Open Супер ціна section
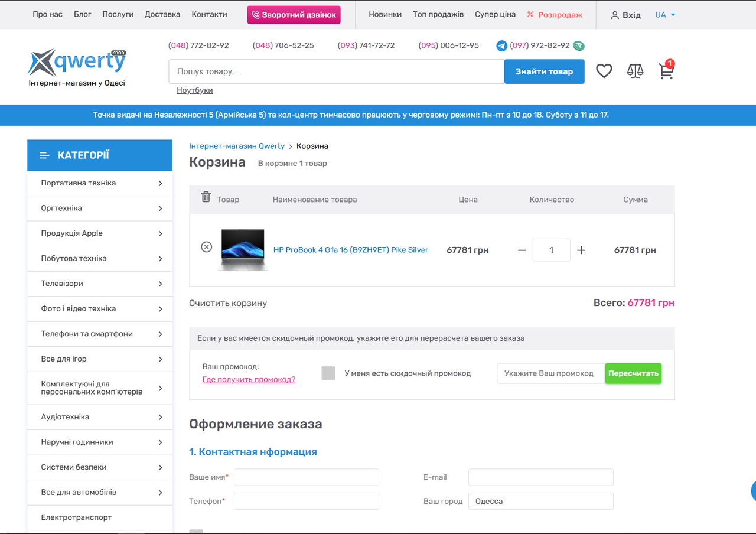The width and height of the screenshot is (756, 534). tap(495, 14)
